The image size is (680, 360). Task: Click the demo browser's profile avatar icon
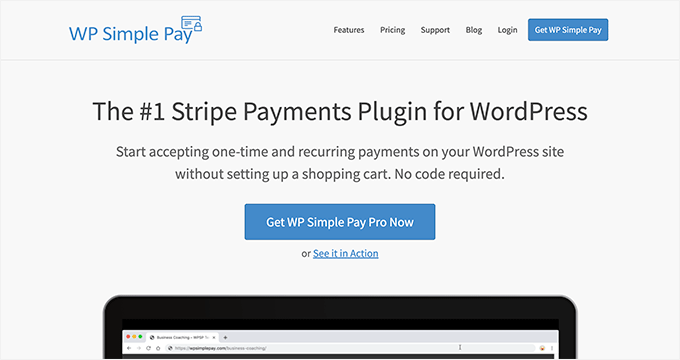click(x=542, y=348)
